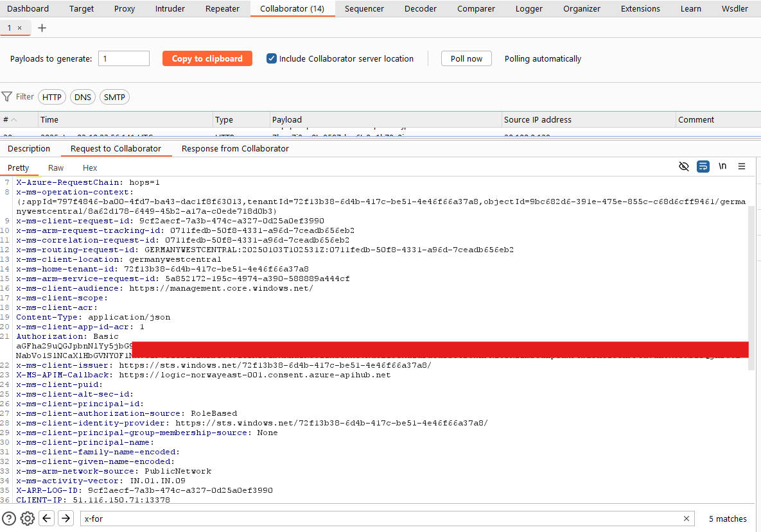Open the Sequencer tab
The image size is (761, 532).
[x=364, y=9]
